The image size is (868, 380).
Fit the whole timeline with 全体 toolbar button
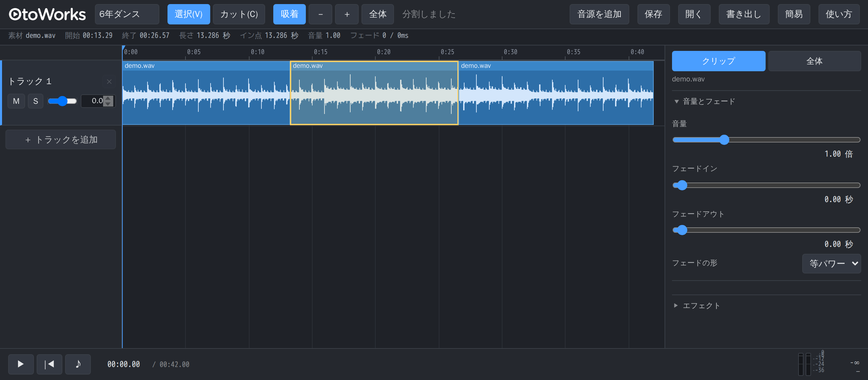(x=378, y=14)
